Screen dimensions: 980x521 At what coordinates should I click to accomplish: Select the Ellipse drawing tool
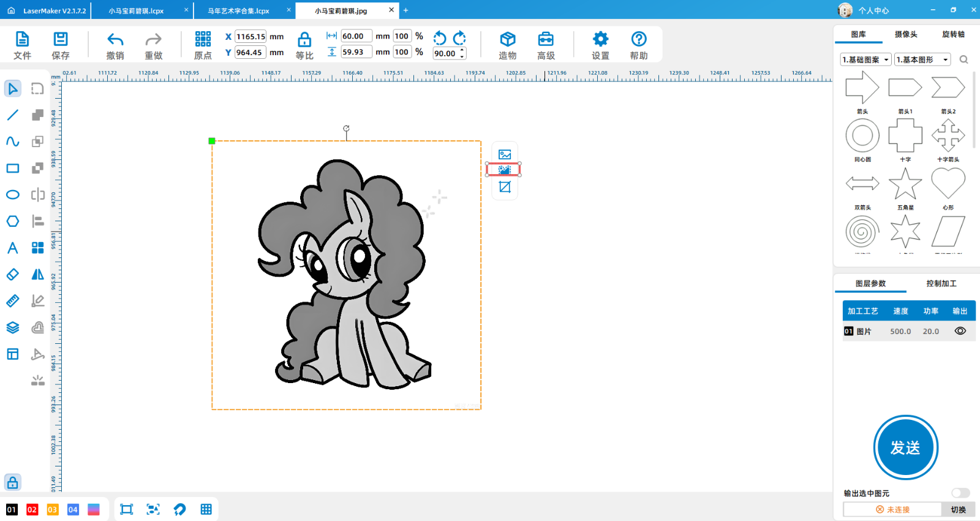click(12, 195)
